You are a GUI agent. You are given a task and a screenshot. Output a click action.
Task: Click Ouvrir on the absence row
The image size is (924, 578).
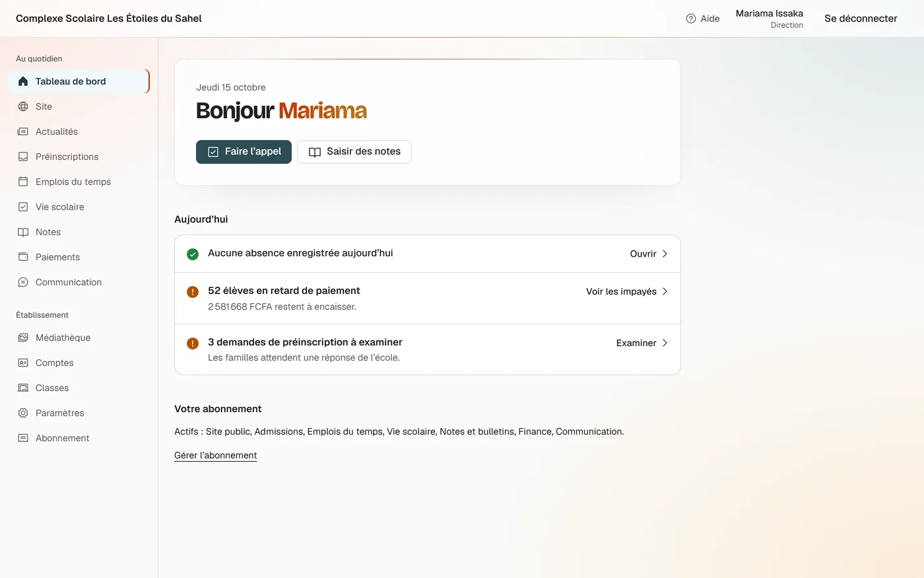point(649,254)
